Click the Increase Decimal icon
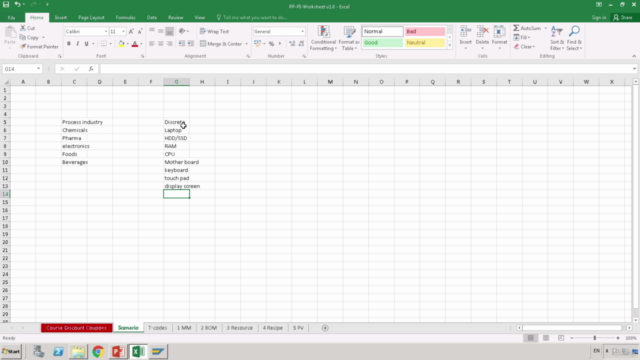Viewport: 640px width, 360px height. click(292, 44)
